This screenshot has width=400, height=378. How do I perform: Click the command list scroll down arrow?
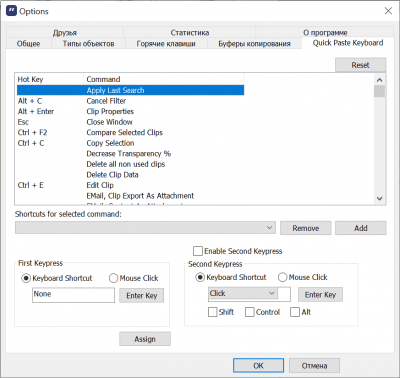point(379,198)
